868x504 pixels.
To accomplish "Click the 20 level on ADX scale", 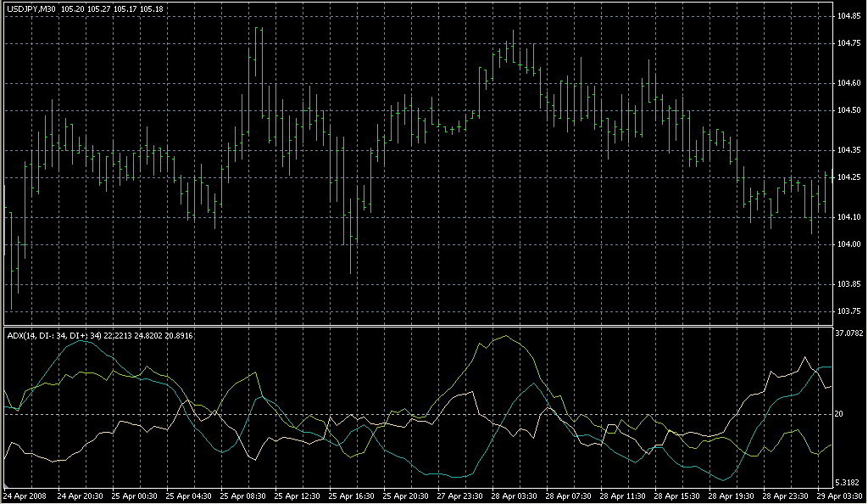I will click(841, 413).
